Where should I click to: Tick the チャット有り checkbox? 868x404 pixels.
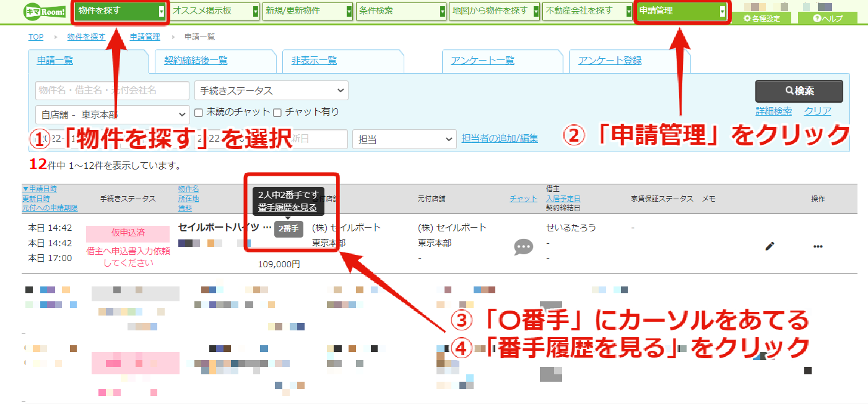click(x=277, y=113)
